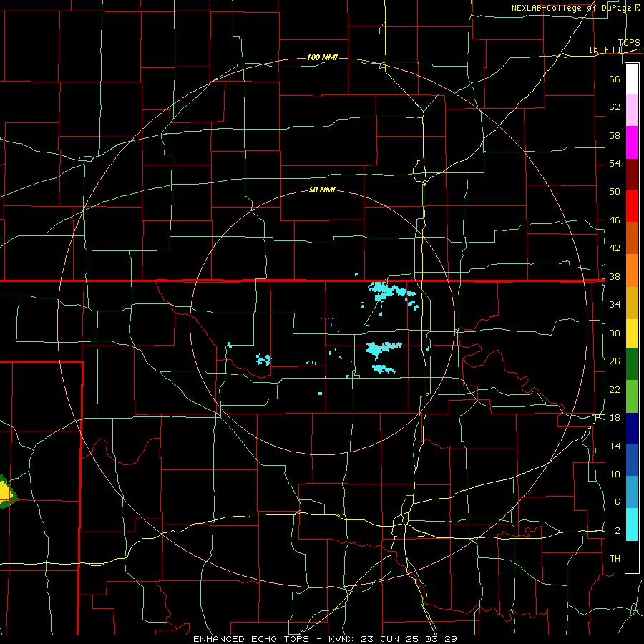Image resolution: width=644 pixels, height=644 pixels.
Task: Click the legend value '50'
Action: coord(615,192)
